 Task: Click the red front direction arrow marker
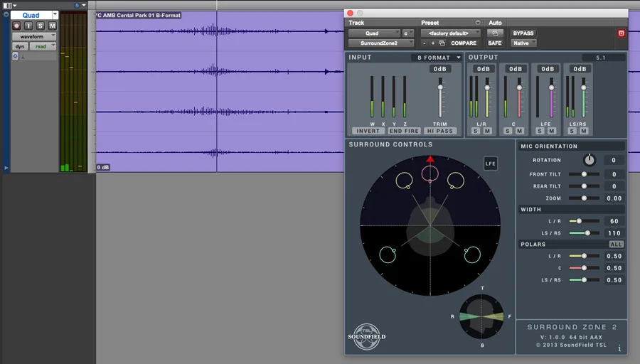(x=430, y=159)
